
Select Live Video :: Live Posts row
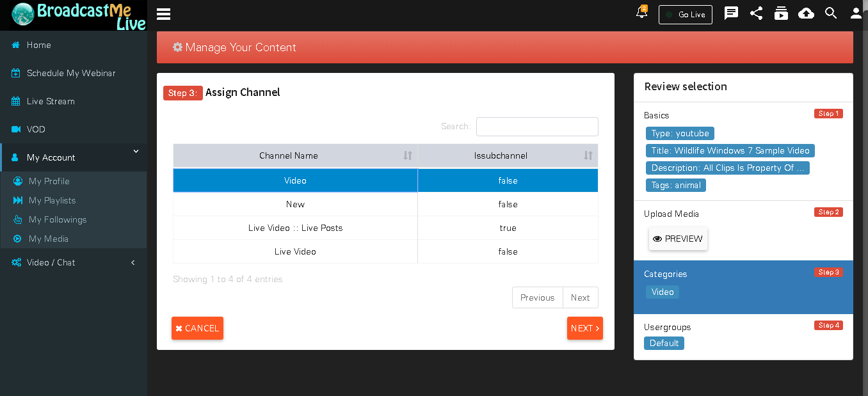[385, 228]
